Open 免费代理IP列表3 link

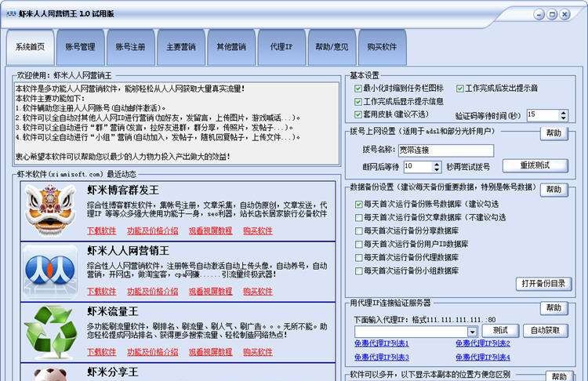(381, 357)
